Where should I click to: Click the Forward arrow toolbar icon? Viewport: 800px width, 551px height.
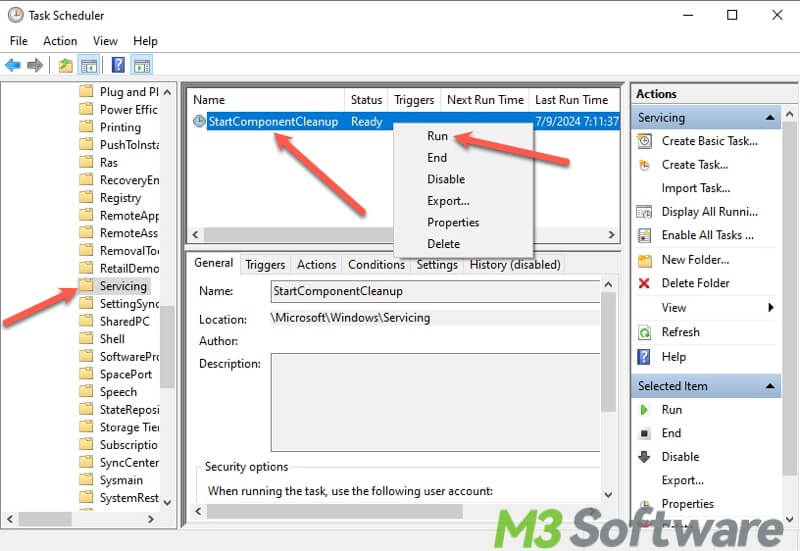point(35,65)
